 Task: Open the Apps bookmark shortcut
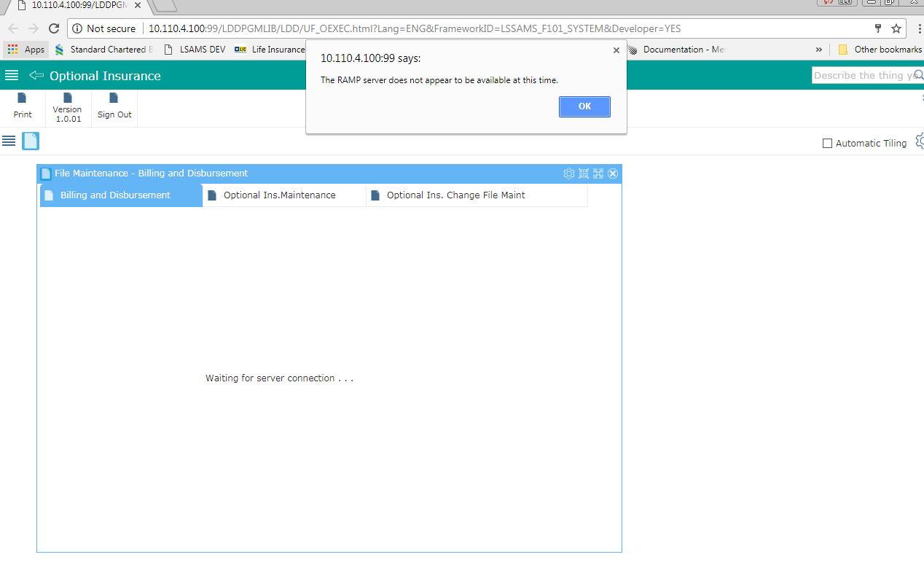pos(26,50)
